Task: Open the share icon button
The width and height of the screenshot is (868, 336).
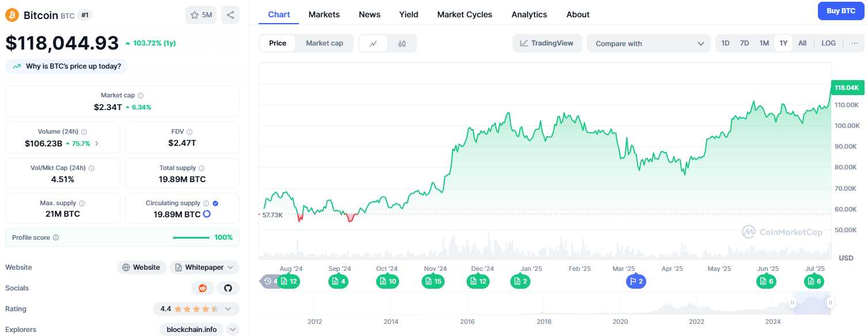Action: 230,15
